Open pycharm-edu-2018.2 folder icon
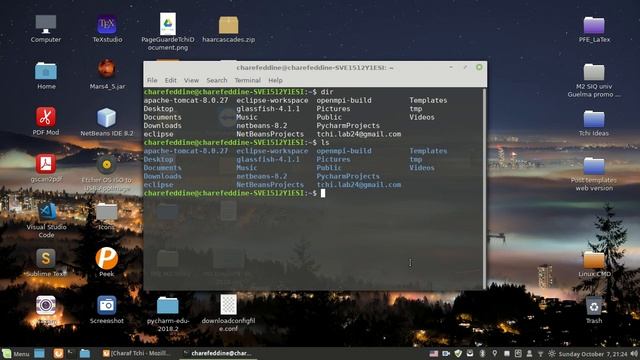 (168, 306)
